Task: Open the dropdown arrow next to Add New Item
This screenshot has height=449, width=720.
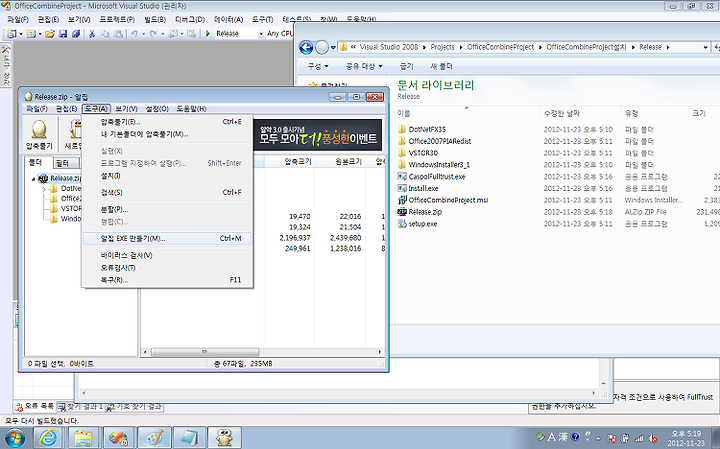Action: (39, 34)
